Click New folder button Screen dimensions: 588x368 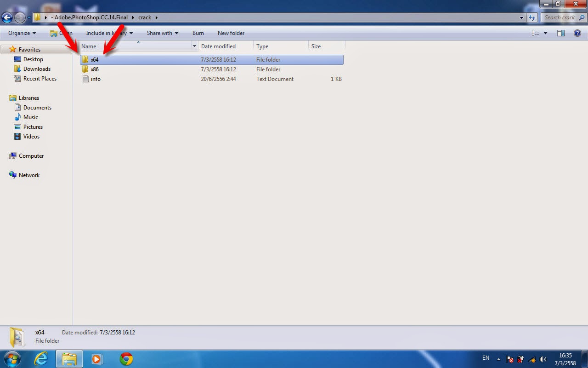tap(231, 33)
